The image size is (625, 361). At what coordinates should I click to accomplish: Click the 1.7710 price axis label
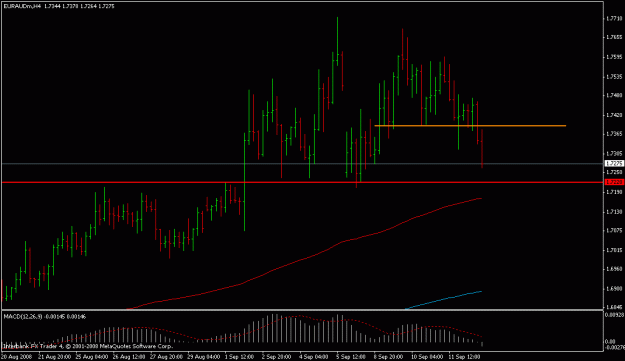pyautogui.click(x=614, y=18)
